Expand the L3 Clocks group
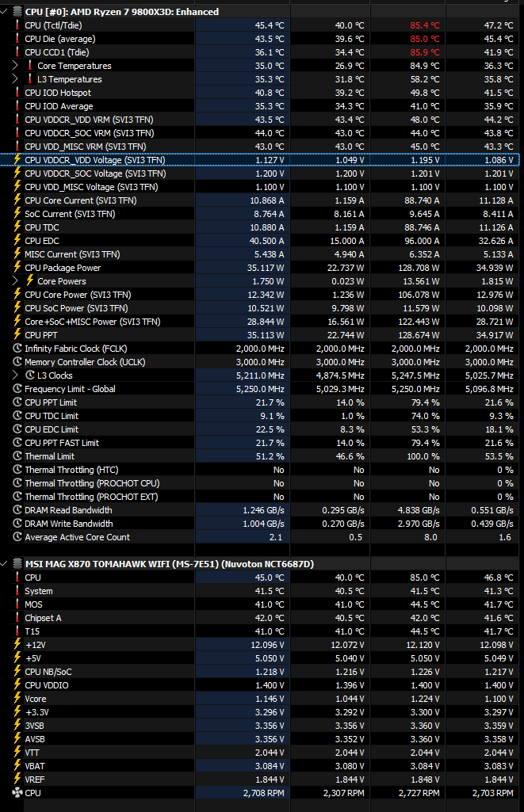The image size is (524, 812). [15, 376]
